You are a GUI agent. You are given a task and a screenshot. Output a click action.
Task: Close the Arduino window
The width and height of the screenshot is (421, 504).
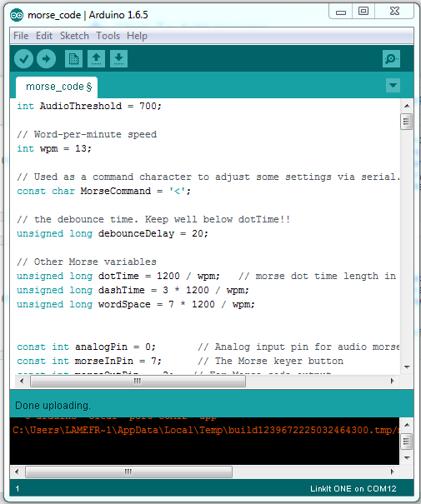click(394, 12)
